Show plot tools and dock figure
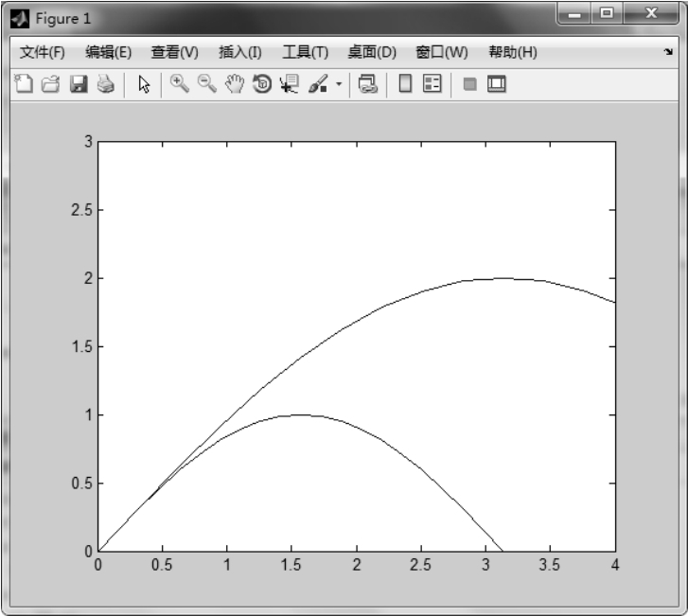 (x=497, y=84)
